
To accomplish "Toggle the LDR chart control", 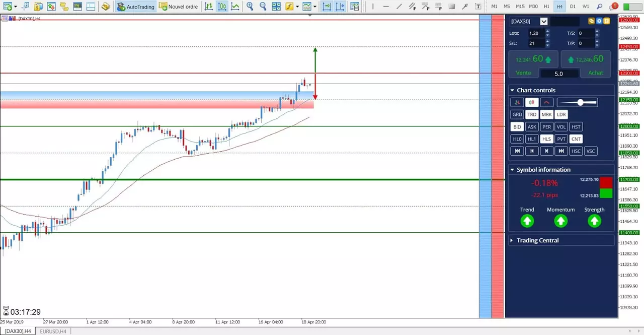I will 561,114.
